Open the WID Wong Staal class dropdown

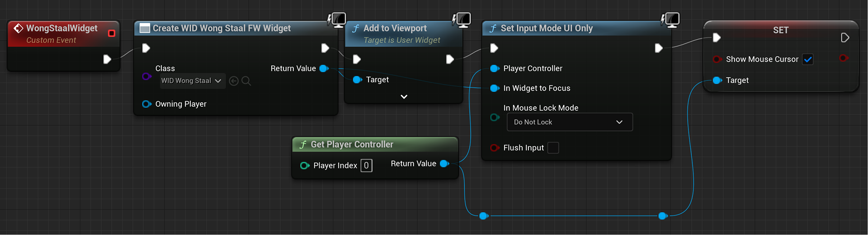point(192,81)
